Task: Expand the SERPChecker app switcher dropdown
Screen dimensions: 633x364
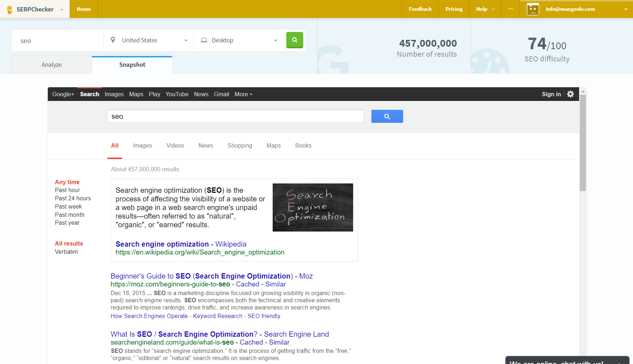Action: (x=61, y=10)
